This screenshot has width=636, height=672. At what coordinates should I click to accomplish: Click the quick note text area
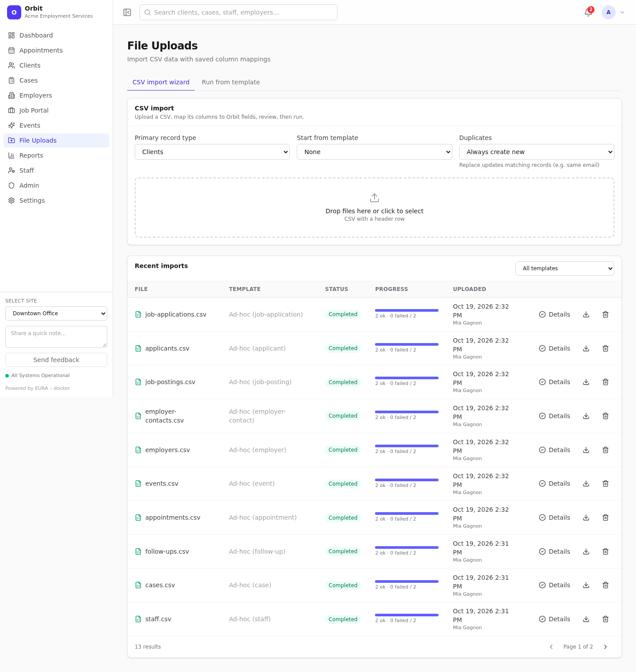tap(56, 337)
